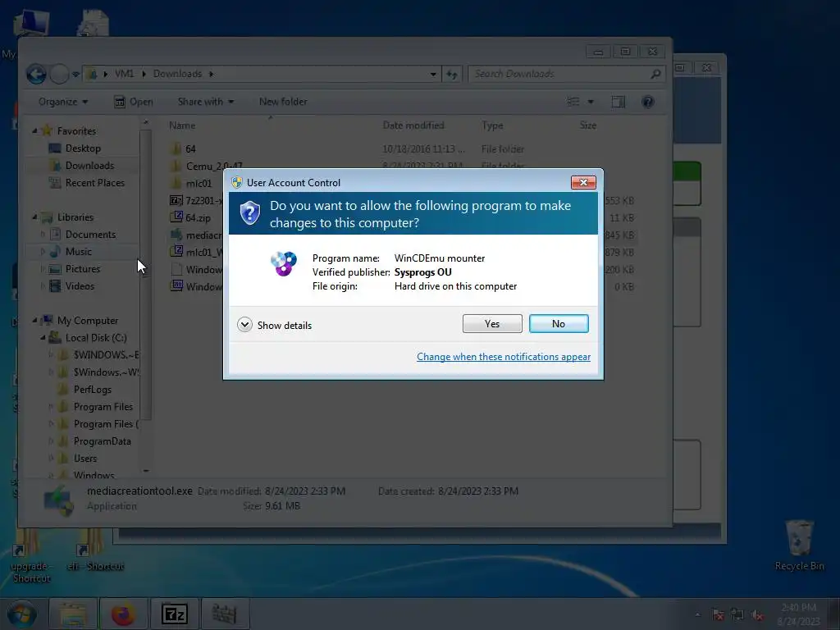
Task: Open Windows Explorer from the taskbar
Action: coord(72,614)
